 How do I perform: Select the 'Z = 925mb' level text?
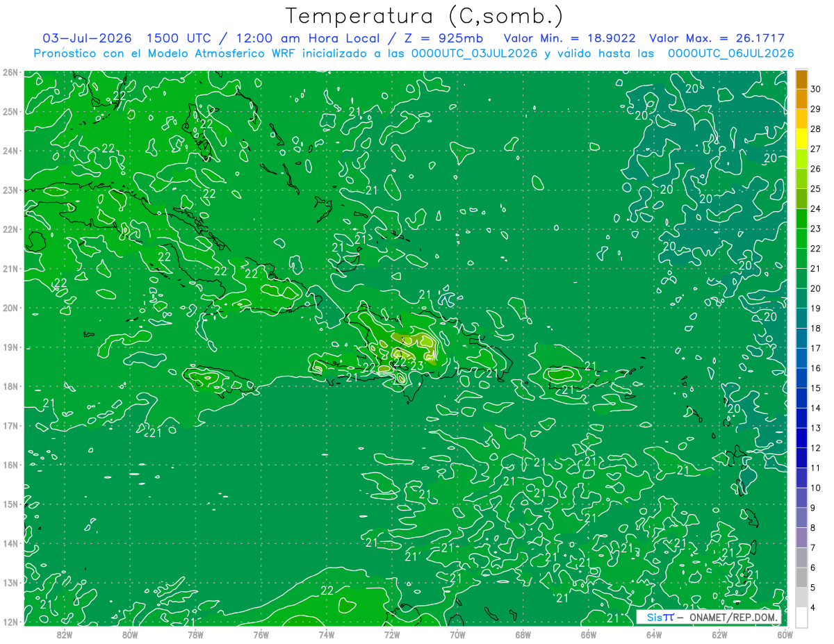click(x=442, y=38)
